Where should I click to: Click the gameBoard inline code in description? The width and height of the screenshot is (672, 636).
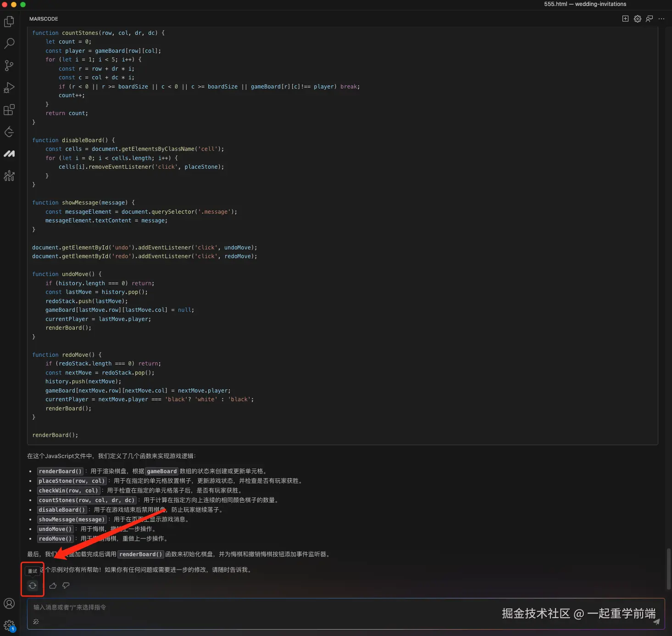tap(162, 471)
